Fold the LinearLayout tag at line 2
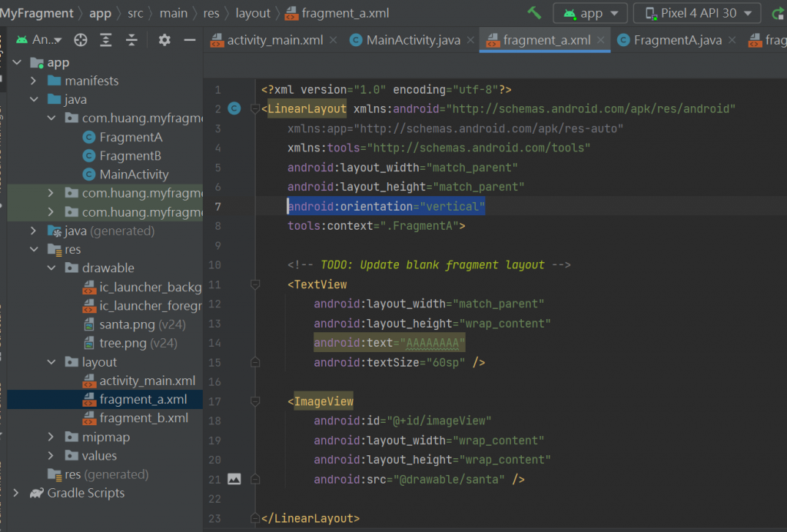This screenshot has width=787, height=532. click(255, 109)
